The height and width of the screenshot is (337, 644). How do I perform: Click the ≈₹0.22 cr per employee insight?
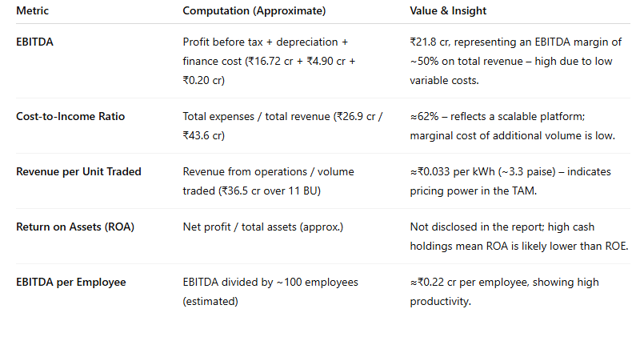click(504, 291)
